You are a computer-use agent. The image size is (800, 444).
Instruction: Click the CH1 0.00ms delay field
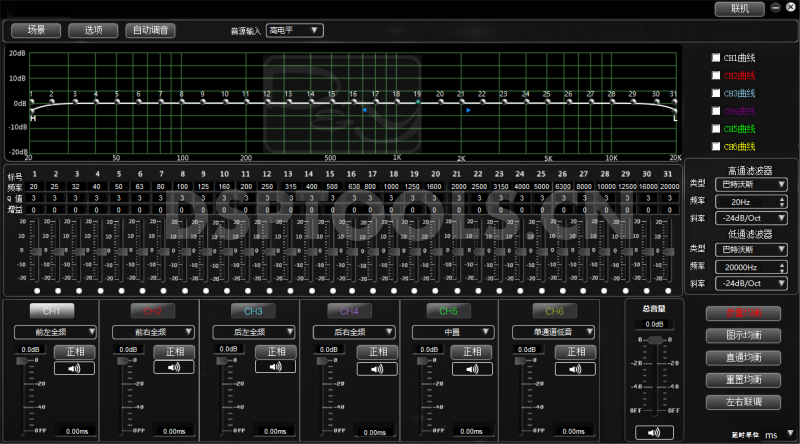click(76, 431)
